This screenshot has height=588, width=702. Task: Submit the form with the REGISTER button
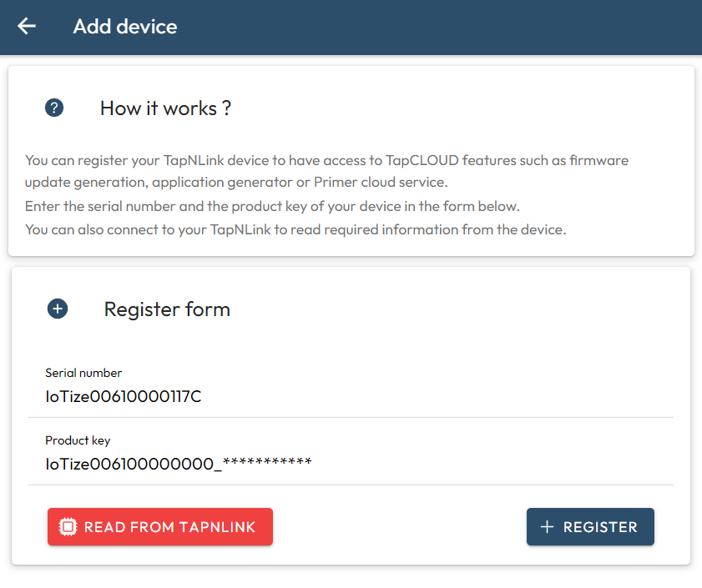click(x=590, y=527)
